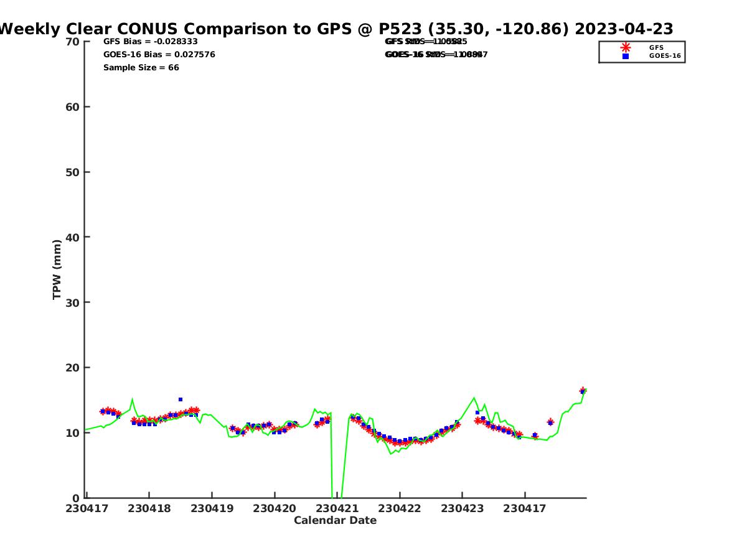This screenshot has width=747, height=560.
Task: Click the 230421 x-axis tick label
Action: pos(337,508)
